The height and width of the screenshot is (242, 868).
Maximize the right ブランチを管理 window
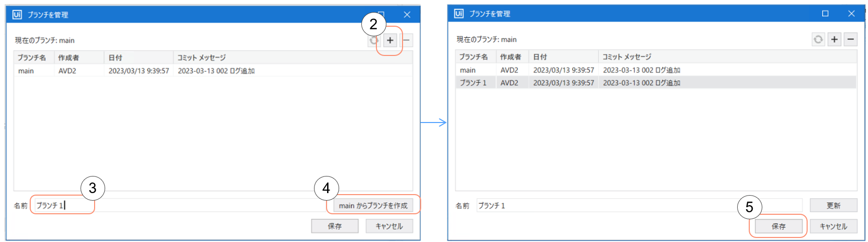pos(825,14)
